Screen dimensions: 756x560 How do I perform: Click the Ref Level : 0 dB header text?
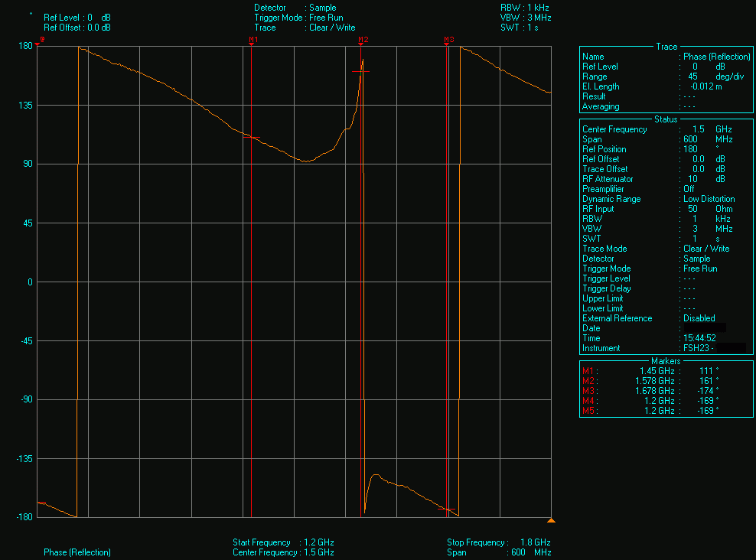[77, 18]
